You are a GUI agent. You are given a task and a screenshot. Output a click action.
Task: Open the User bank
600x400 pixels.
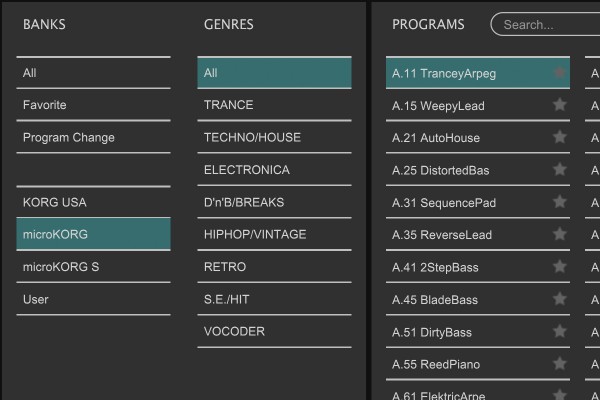click(93, 299)
